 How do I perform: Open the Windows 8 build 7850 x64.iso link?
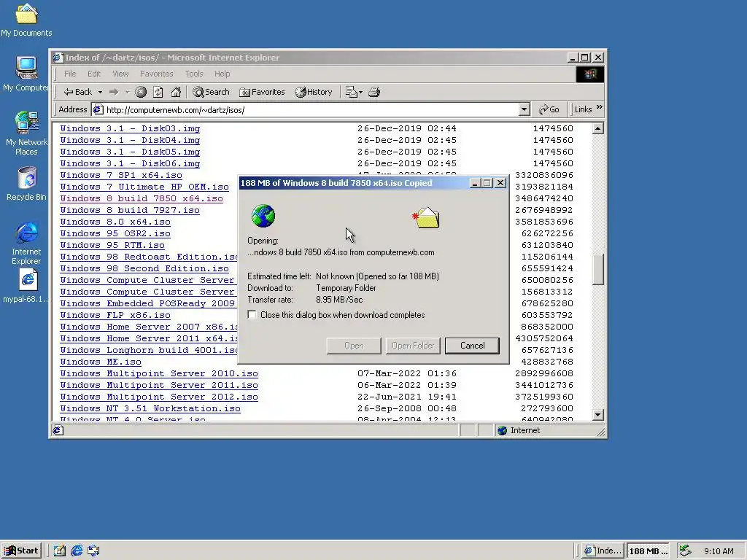pyautogui.click(x=142, y=198)
